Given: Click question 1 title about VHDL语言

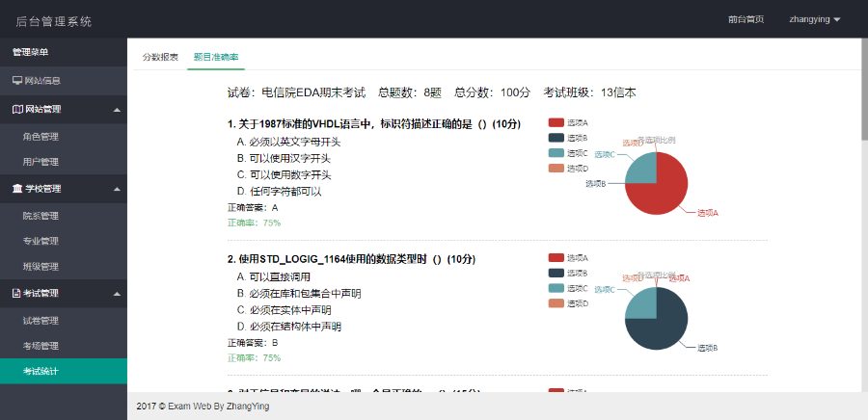Looking at the screenshot, I should point(373,124).
